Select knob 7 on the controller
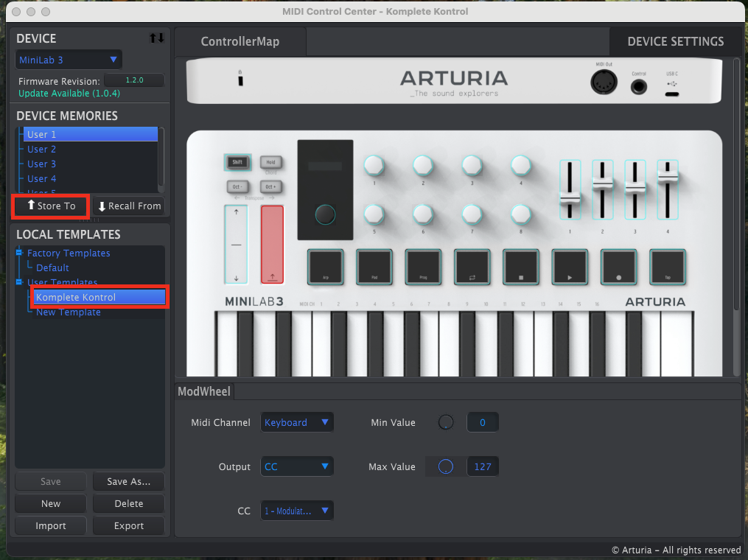Screen dimensions: 748x560 (472, 214)
